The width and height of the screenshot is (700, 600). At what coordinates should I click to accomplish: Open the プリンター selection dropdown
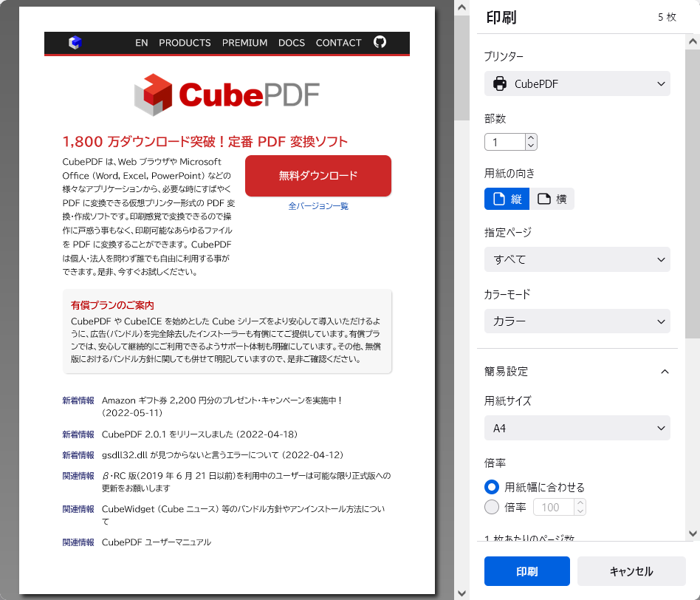(577, 83)
